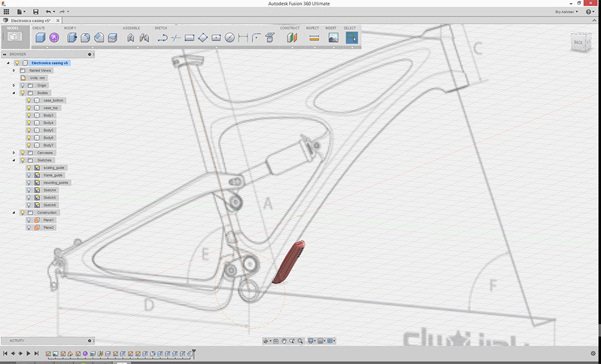601x364 pixels.
Task: Play the design history timeline
Action: click(x=28, y=353)
